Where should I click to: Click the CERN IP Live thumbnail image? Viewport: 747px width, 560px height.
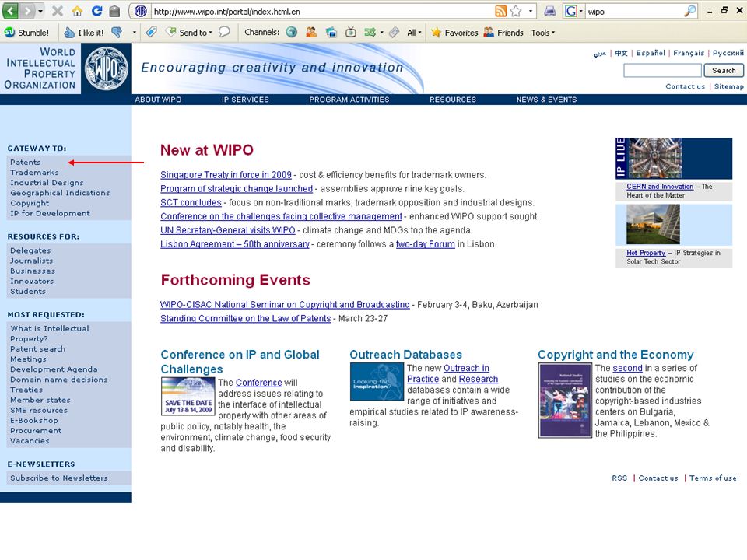655,158
